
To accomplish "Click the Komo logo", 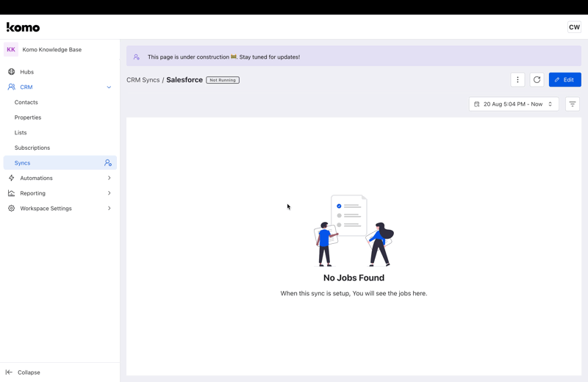I will click(x=23, y=27).
